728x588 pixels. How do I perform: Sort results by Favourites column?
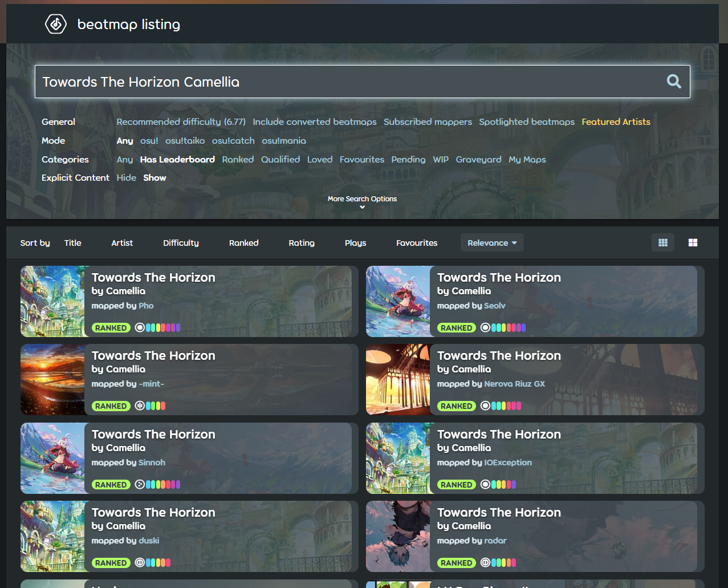click(417, 242)
